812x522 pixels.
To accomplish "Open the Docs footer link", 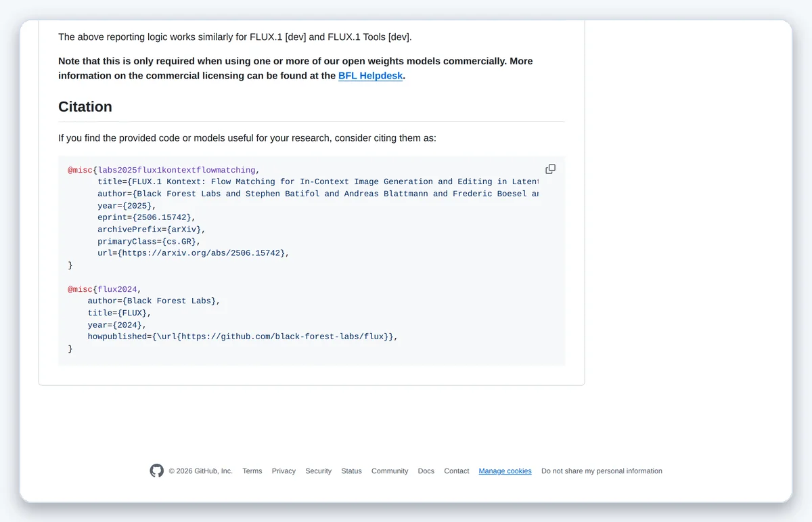I will (x=426, y=471).
